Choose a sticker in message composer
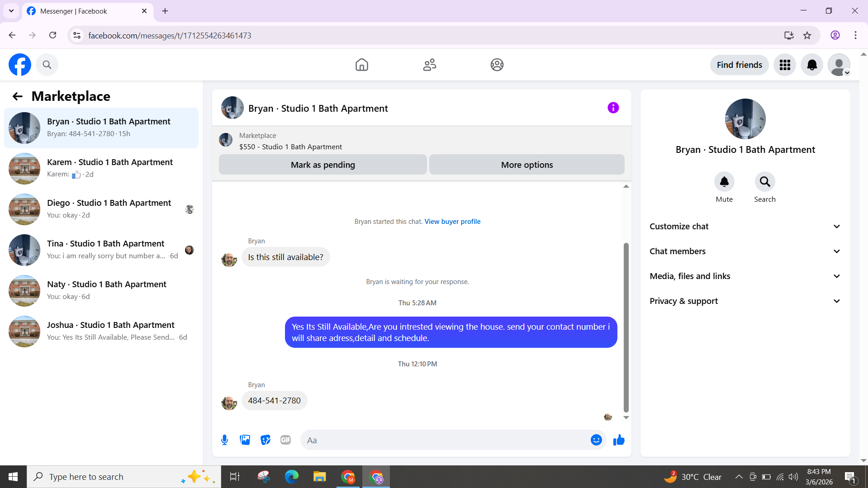The width and height of the screenshot is (868, 488). click(265, 440)
